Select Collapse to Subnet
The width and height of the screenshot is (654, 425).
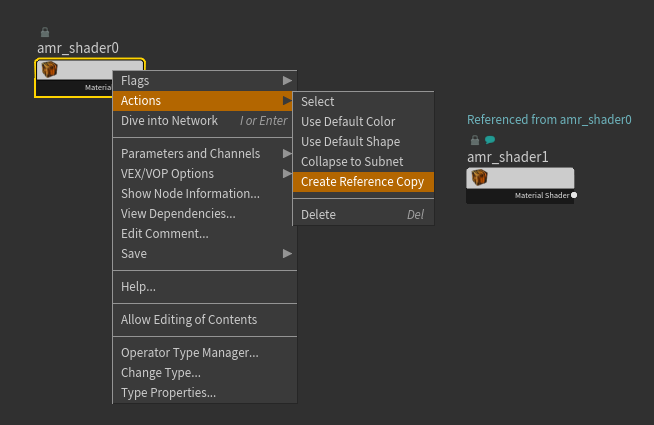[352, 162]
